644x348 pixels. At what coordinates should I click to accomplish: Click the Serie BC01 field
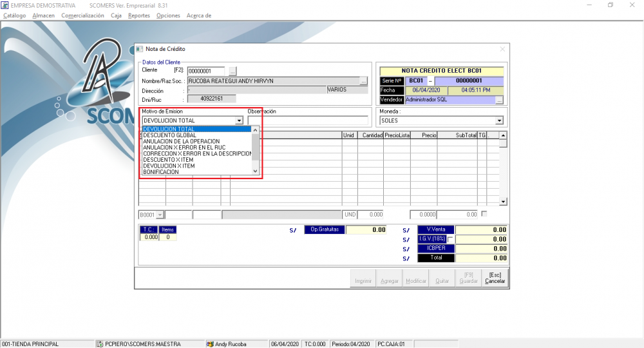click(x=416, y=81)
